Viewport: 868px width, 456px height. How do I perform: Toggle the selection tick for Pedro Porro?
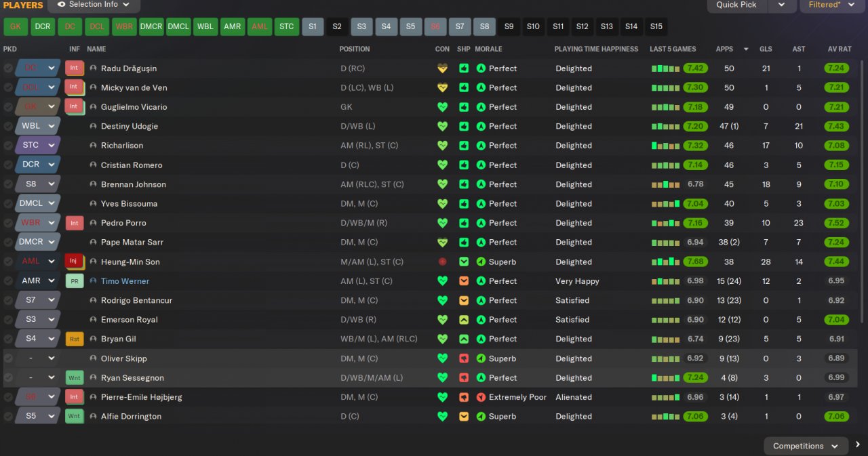[8, 223]
